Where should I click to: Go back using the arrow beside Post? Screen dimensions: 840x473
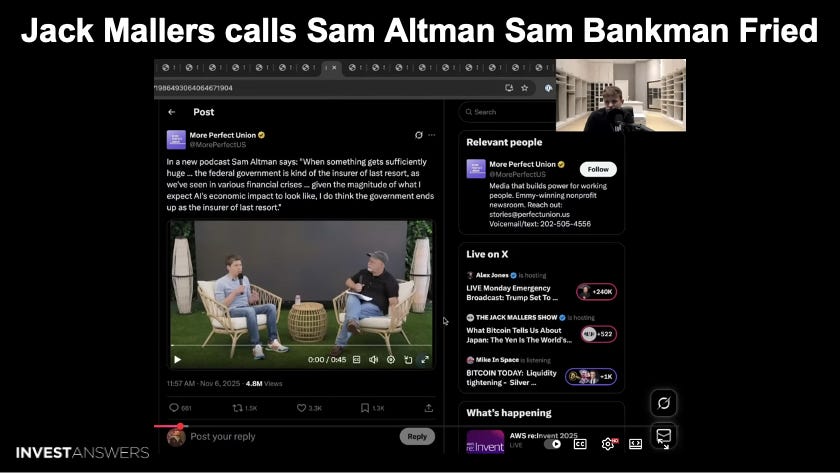[x=171, y=112]
